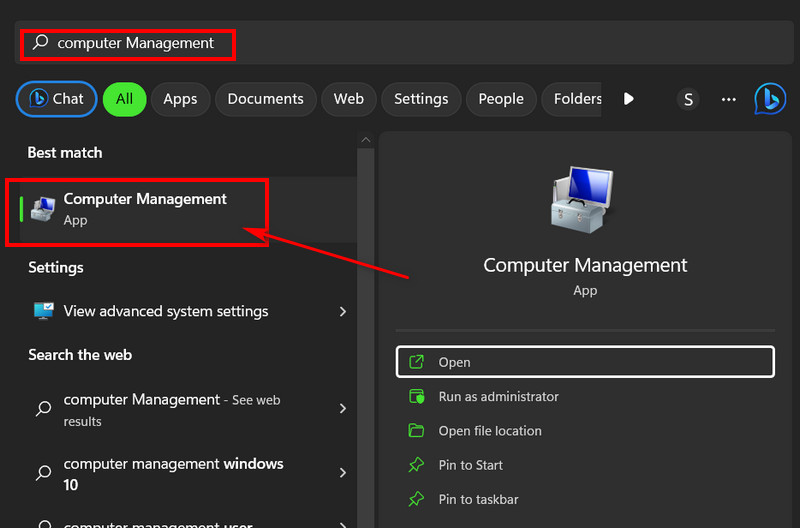Click the Computer Management title in preview pane
800x528 pixels.
point(585,265)
